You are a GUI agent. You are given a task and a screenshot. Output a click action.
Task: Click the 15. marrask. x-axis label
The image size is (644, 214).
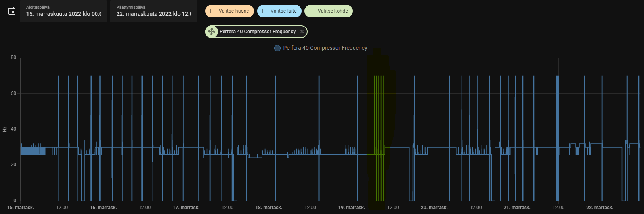21,208
